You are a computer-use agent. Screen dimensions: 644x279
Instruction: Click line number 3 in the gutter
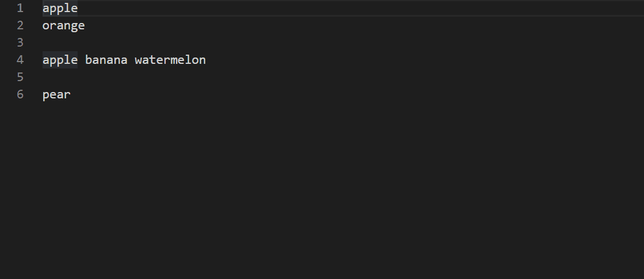20,43
